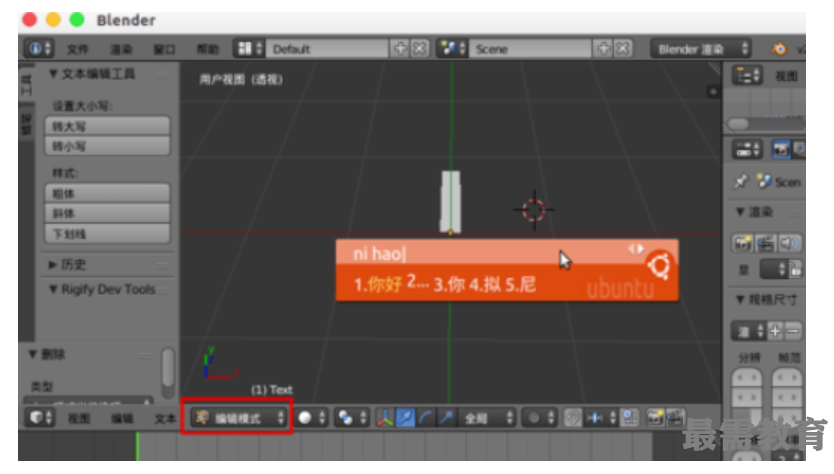The image size is (834, 474).
Task: Open the properties editor type selector
Action: tap(747, 149)
